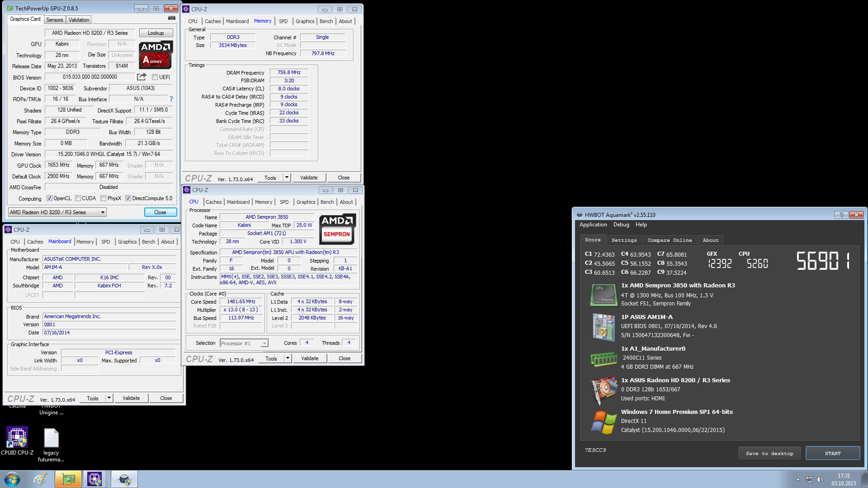Click START button in Aquamark
This screenshot has height=488, width=868.
click(x=833, y=453)
